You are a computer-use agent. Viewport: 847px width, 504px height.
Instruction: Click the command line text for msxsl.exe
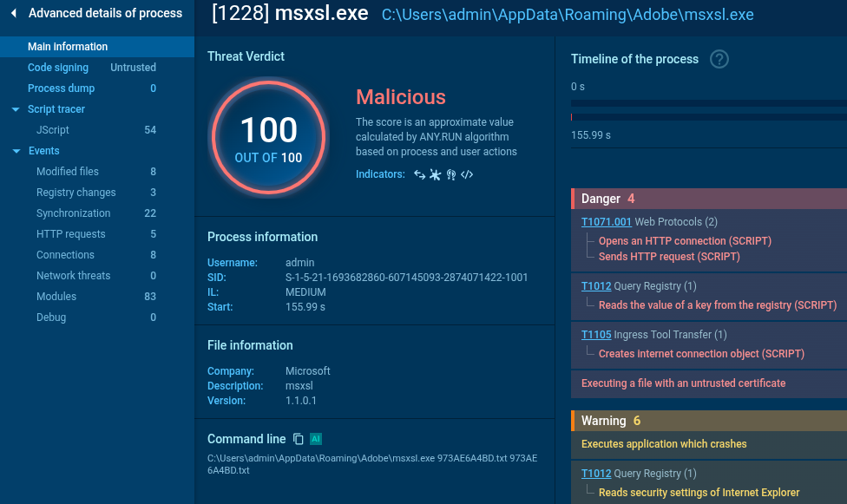372,464
